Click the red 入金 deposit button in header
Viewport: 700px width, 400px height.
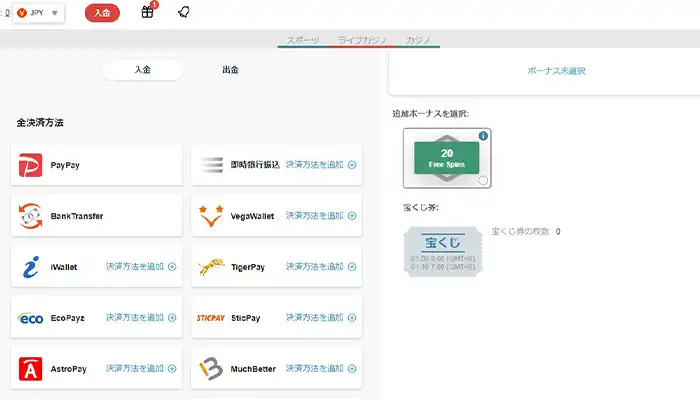[x=102, y=13]
